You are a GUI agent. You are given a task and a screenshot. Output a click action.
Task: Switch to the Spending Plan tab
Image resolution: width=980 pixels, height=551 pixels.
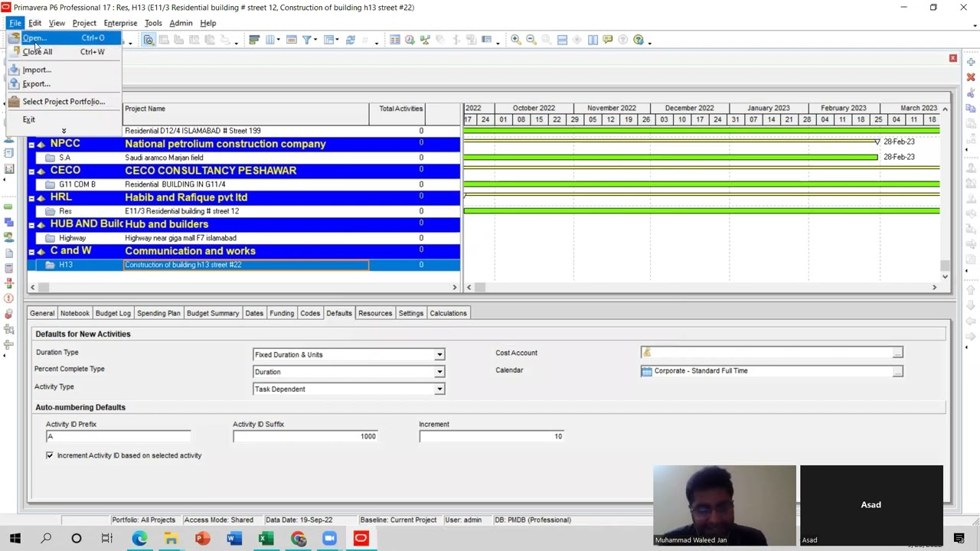158,313
